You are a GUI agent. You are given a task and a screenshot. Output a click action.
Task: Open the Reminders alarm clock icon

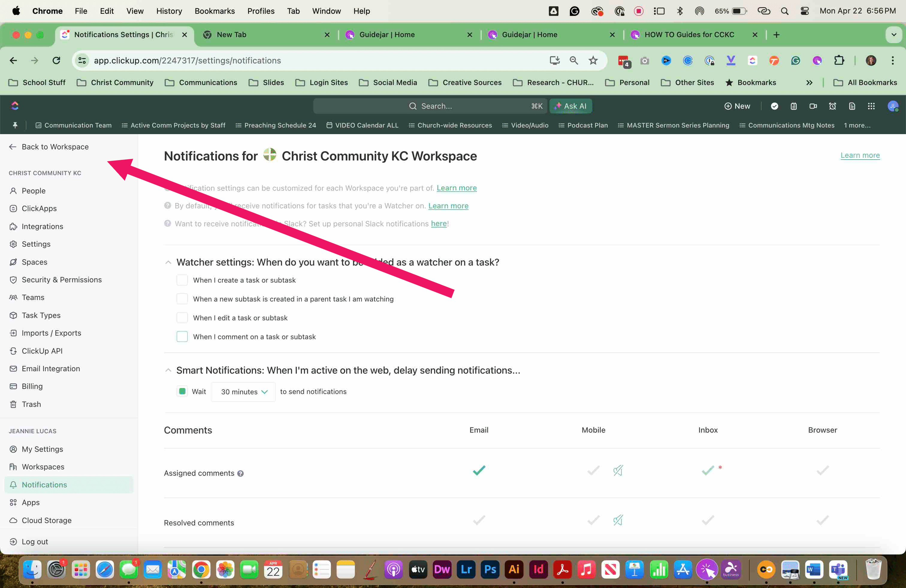click(x=833, y=106)
